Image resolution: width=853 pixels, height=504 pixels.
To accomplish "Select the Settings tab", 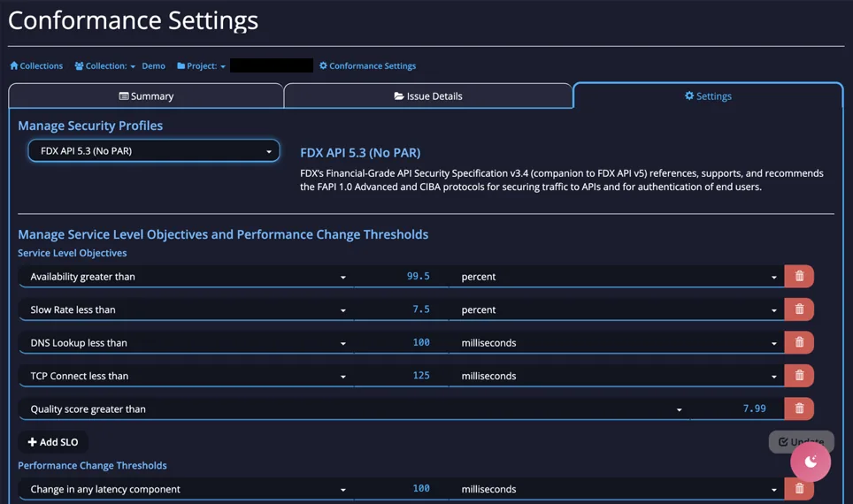I will click(x=708, y=96).
